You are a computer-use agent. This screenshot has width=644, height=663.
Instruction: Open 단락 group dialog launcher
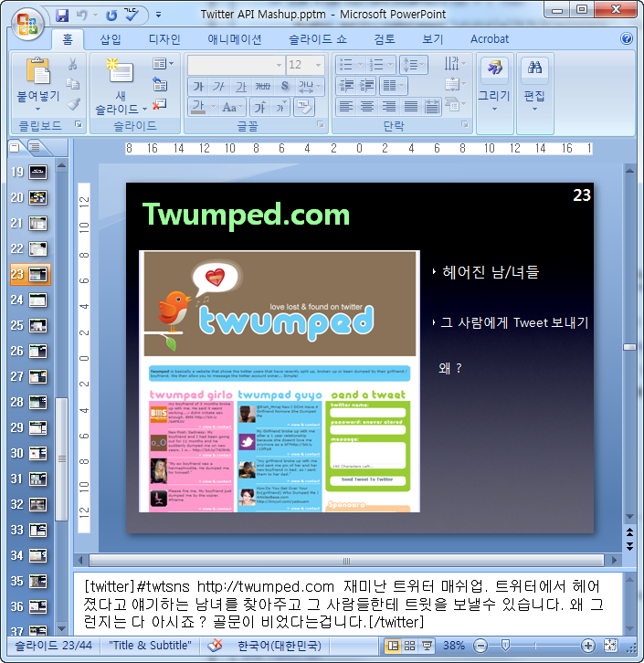[x=465, y=124]
